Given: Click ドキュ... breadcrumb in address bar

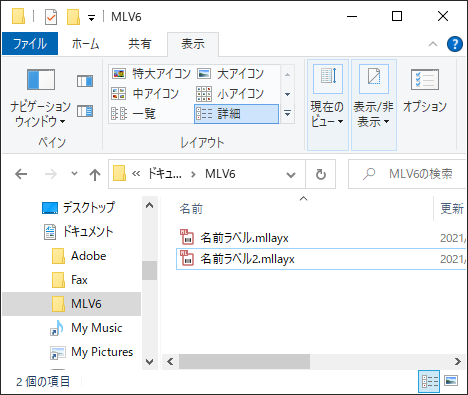Looking at the screenshot, I should tap(164, 174).
